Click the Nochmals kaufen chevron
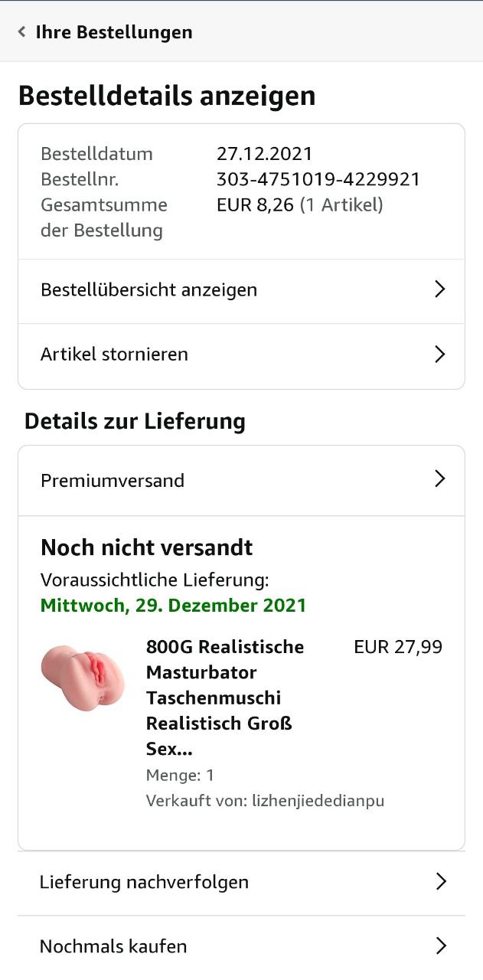The height and width of the screenshot is (980, 483). point(440,946)
